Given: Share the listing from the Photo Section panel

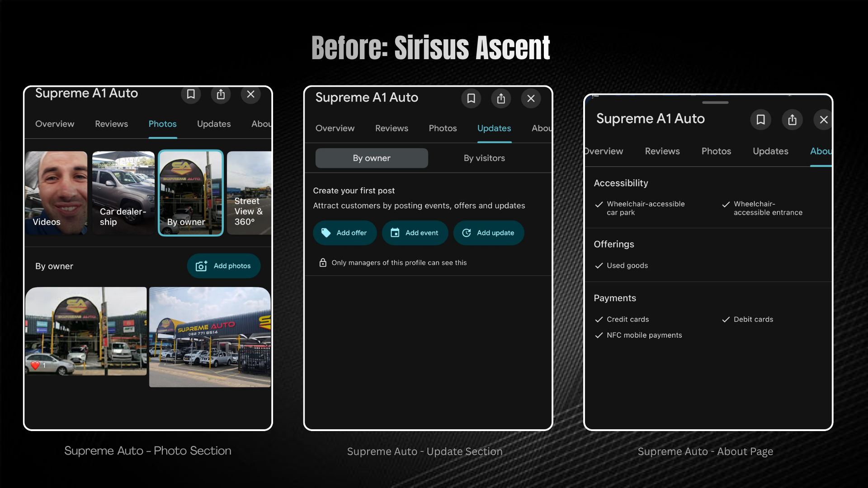Looking at the screenshot, I should pos(221,94).
